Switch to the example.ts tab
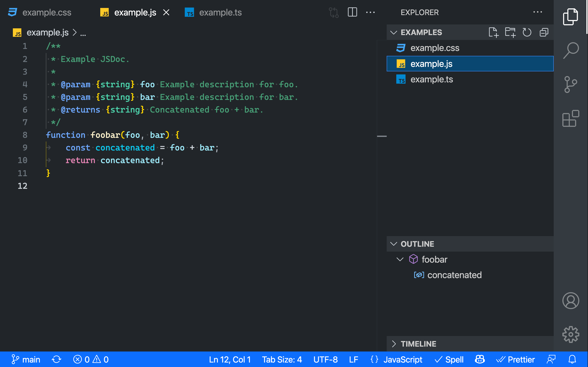The width and height of the screenshot is (588, 367). coord(220,12)
